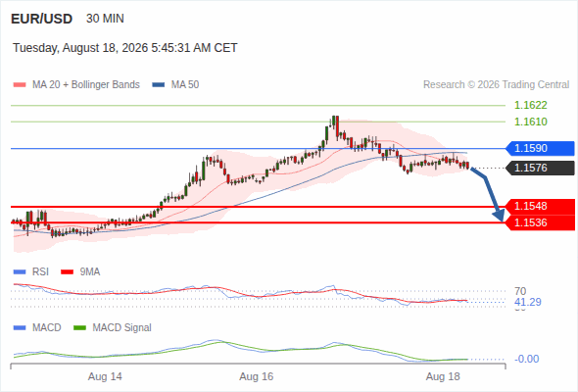Select the 1.1576 current price tag
Viewport: 578px width, 392px height.
click(x=540, y=168)
